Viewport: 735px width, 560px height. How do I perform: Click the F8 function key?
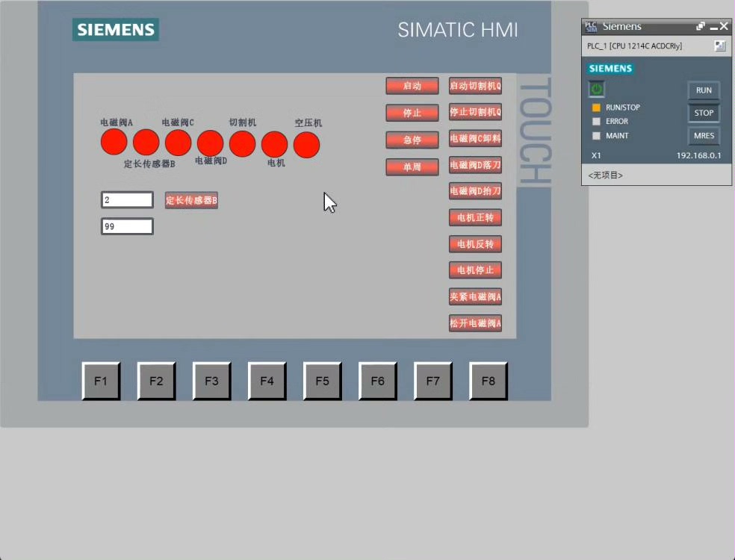click(x=489, y=381)
